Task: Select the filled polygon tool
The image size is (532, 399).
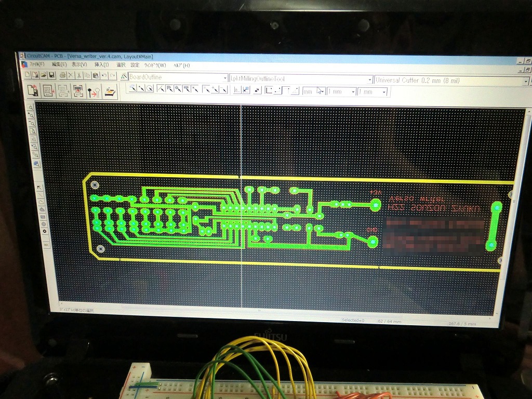Action: click(43, 209)
